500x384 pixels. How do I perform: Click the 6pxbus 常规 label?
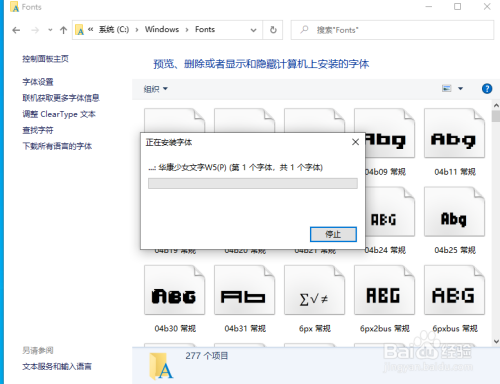(455, 329)
